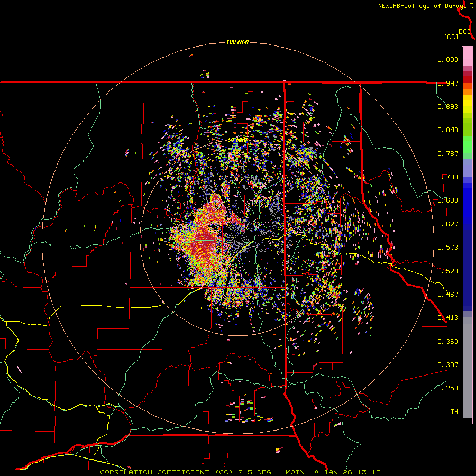This screenshot has width=476, height=476.
Task: Select the 0.467 scale value
Action: click(x=448, y=294)
